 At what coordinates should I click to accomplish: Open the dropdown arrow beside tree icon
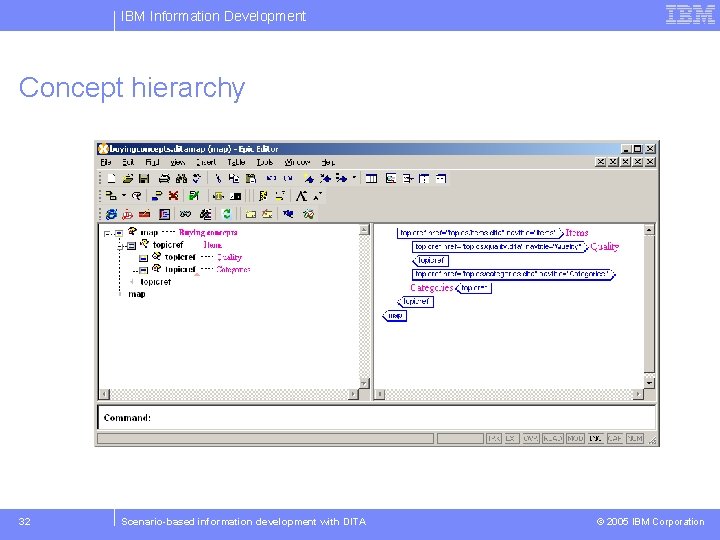(x=124, y=196)
